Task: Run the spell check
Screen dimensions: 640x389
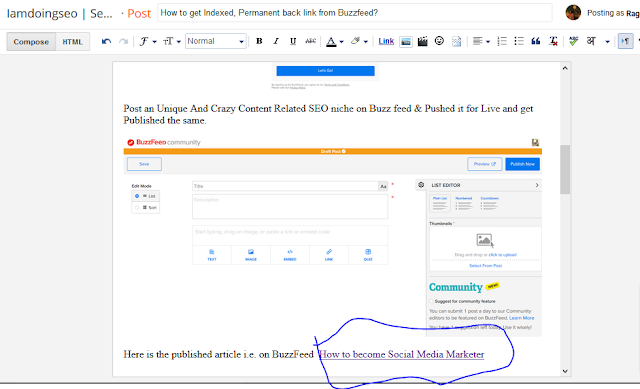Action: pyautogui.click(x=573, y=41)
